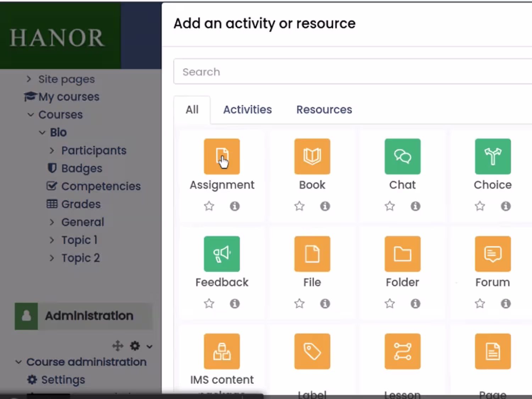Expand the Topic 1 section
This screenshot has height=399, width=532.
[x=52, y=240]
